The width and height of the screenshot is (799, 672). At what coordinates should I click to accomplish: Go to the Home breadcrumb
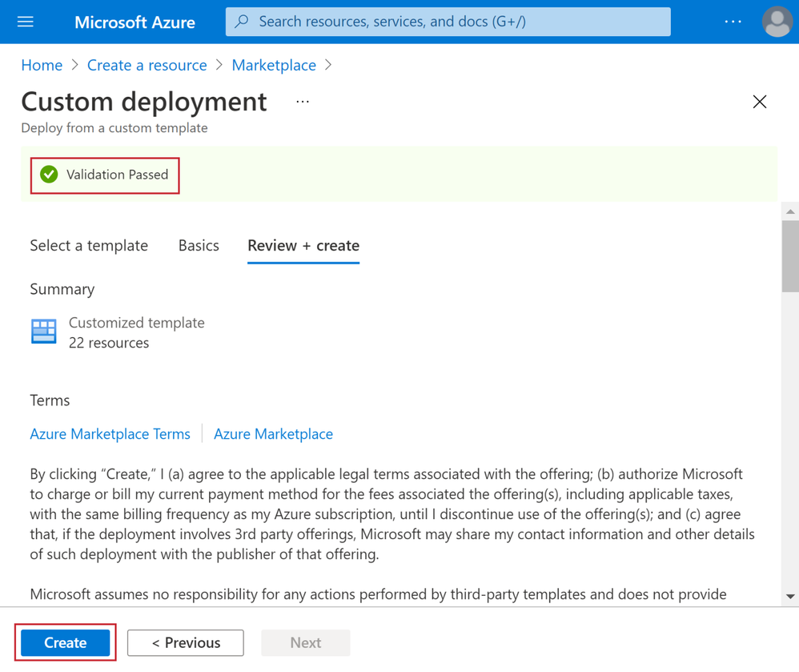pos(42,66)
